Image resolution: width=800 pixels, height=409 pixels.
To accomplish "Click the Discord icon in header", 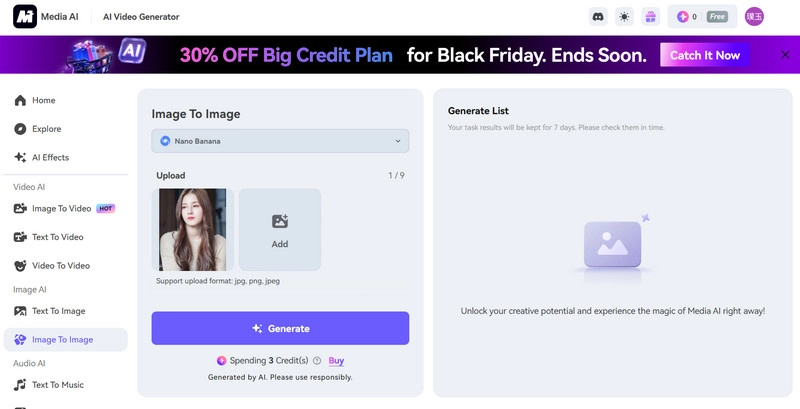I will (598, 16).
